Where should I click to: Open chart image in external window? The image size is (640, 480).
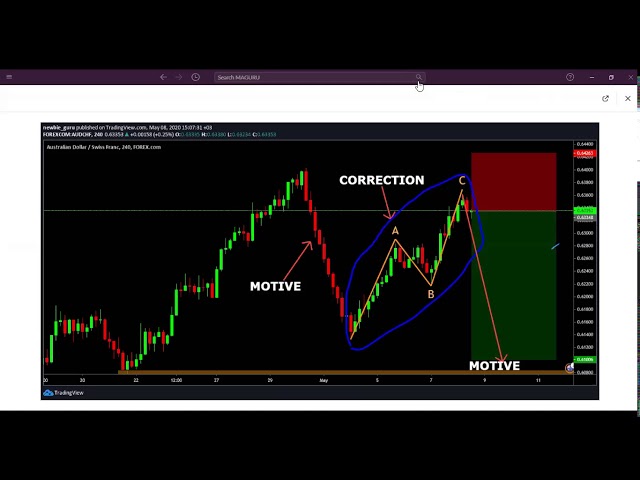605,98
